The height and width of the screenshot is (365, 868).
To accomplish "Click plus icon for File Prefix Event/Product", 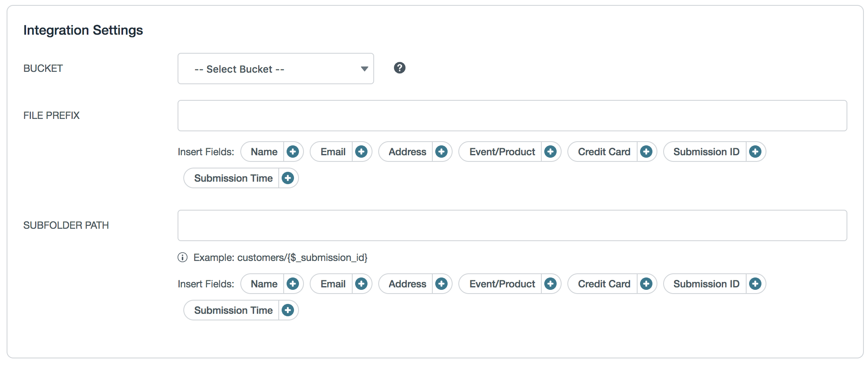I will (x=550, y=152).
